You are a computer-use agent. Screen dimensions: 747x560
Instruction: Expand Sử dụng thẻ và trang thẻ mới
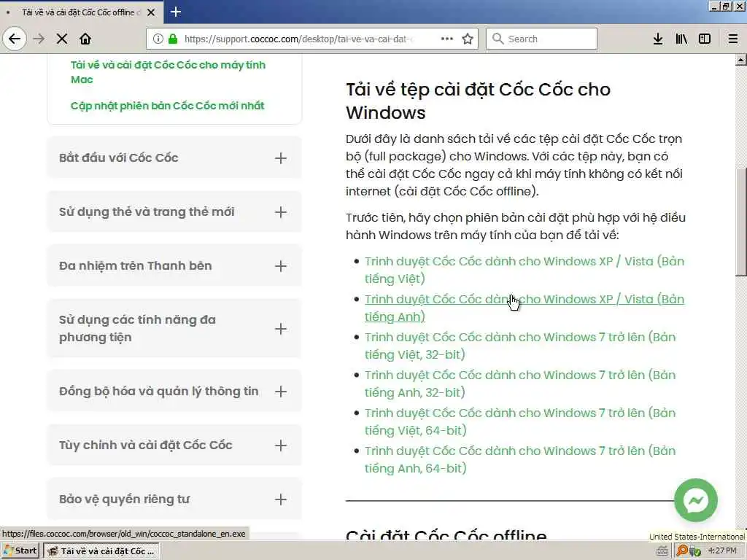(x=174, y=212)
